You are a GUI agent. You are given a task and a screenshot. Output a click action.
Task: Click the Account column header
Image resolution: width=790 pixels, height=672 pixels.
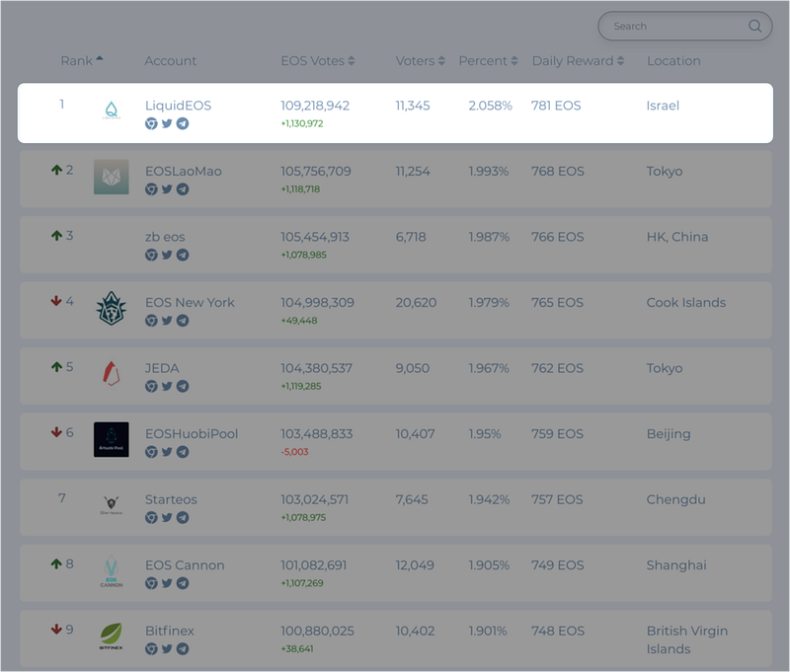pyautogui.click(x=170, y=61)
